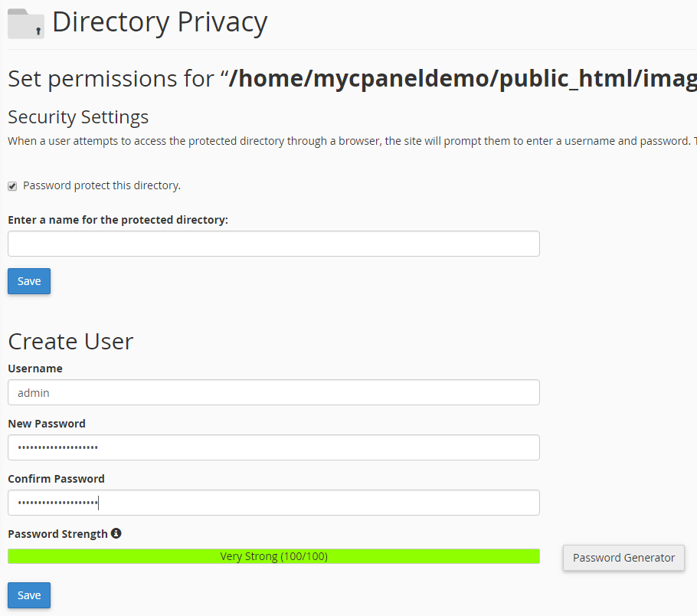Click the "Enter a name for the protected directory" label
697x616 pixels.
pos(118,220)
